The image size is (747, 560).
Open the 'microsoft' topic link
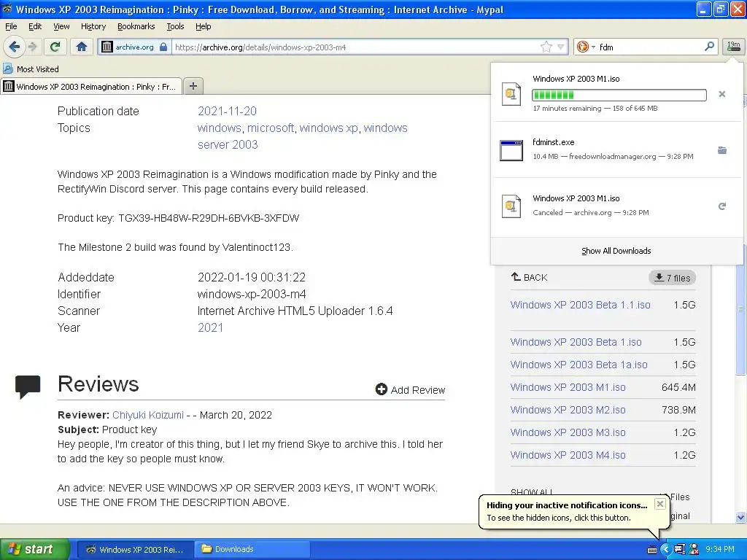[271, 128]
